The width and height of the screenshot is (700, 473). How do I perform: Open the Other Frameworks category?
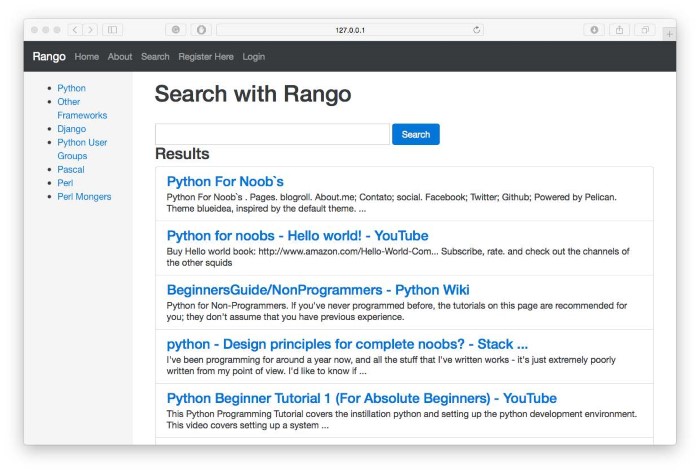pyautogui.click(x=82, y=108)
